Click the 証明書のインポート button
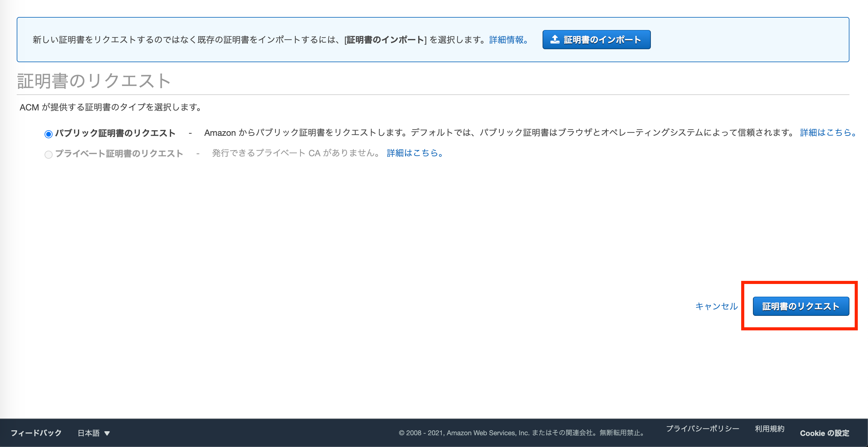868x447 pixels. point(596,40)
